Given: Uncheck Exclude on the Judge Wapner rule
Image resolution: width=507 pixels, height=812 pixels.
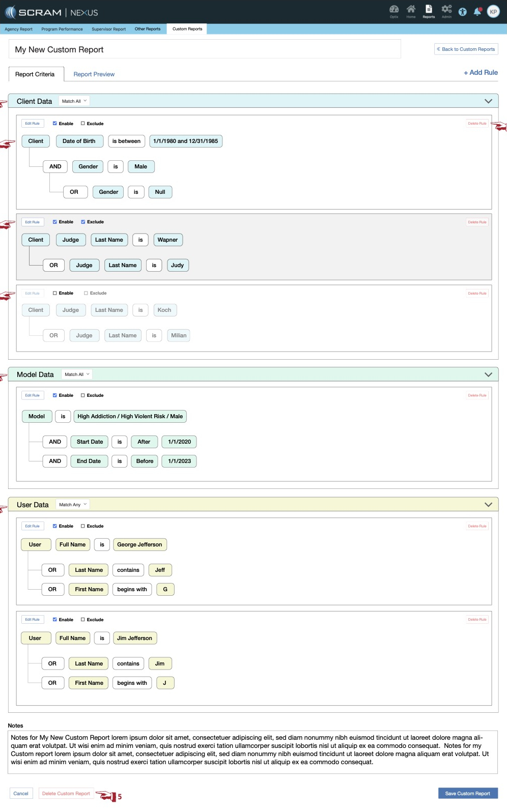Looking at the screenshot, I should click(x=83, y=222).
